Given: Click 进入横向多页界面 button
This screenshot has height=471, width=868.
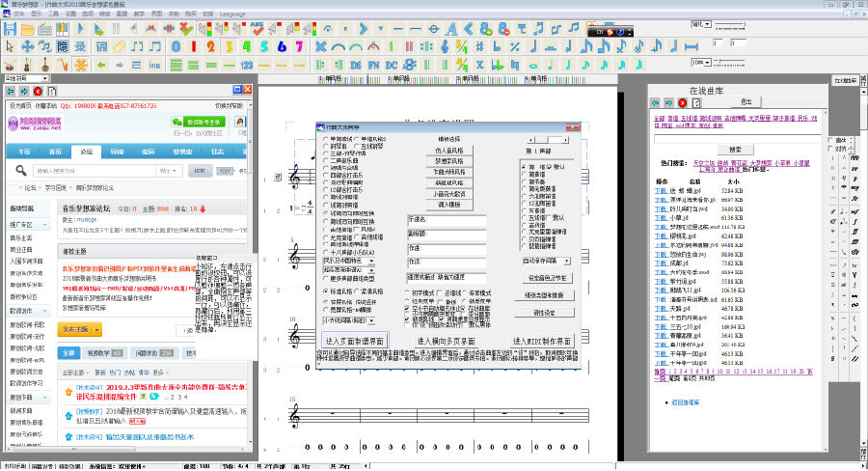Looking at the screenshot, I should pyautogui.click(x=447, y=341).
